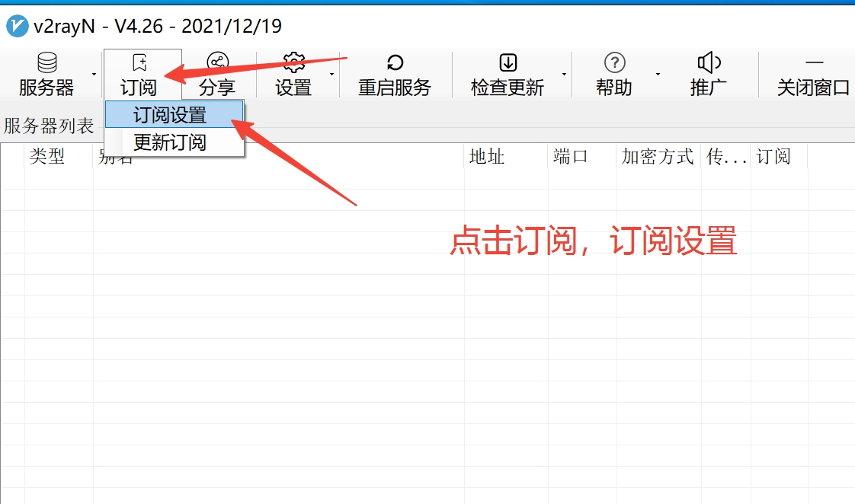Expand the 服务器 dropdown arrow
Viewport: 855px width, 504px height.
tap(94, 74)
